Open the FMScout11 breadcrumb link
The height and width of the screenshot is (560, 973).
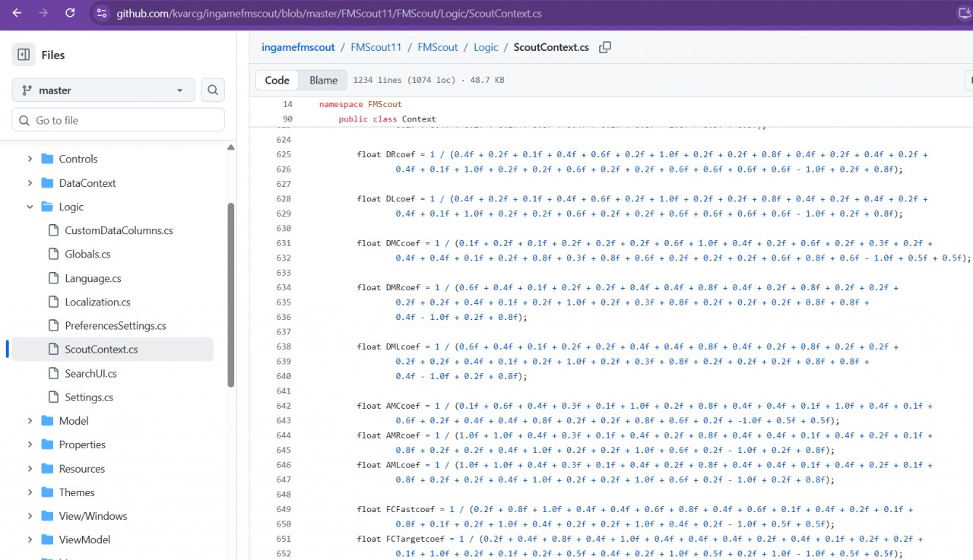[x=376, y=47]
